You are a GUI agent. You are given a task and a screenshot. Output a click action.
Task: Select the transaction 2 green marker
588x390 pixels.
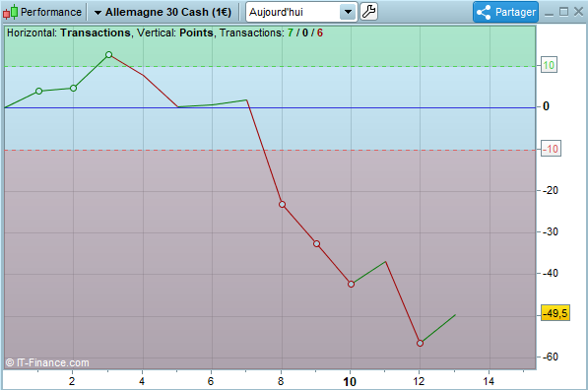click(x=74, y=88)
